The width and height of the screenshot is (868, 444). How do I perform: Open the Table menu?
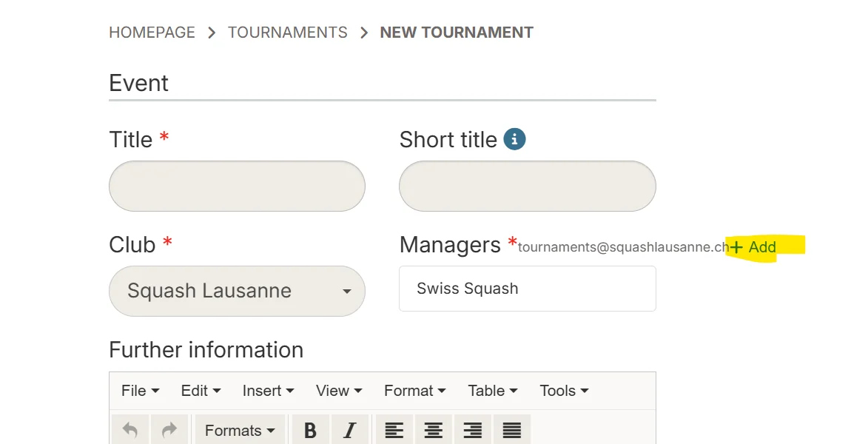click(x=493, y=391)
